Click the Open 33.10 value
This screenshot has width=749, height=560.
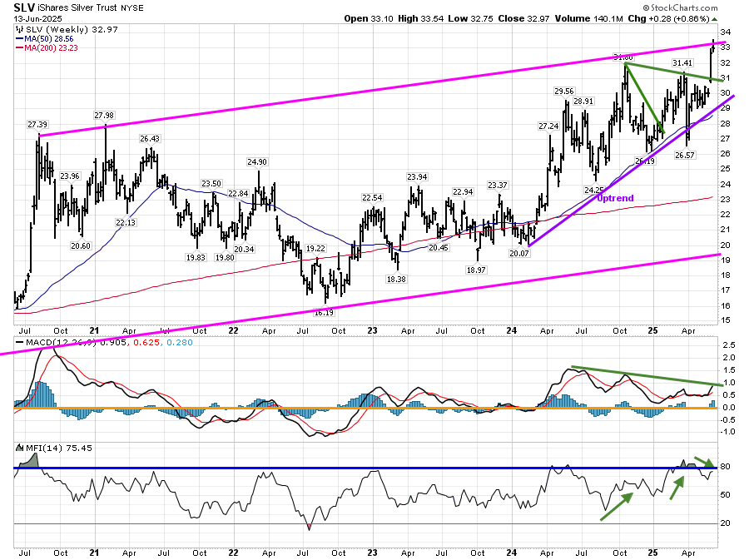(x=369, y=18)
